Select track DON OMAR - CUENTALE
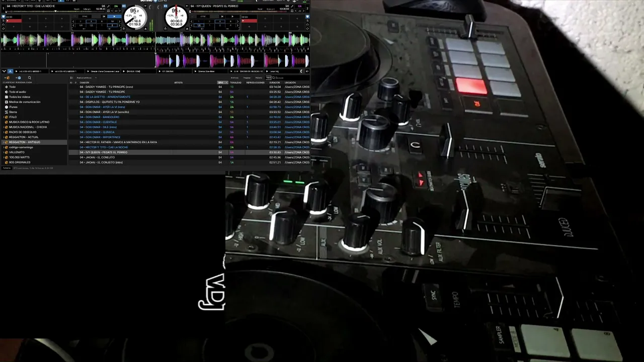The image size is (644, 362). [x=189, y=122]
